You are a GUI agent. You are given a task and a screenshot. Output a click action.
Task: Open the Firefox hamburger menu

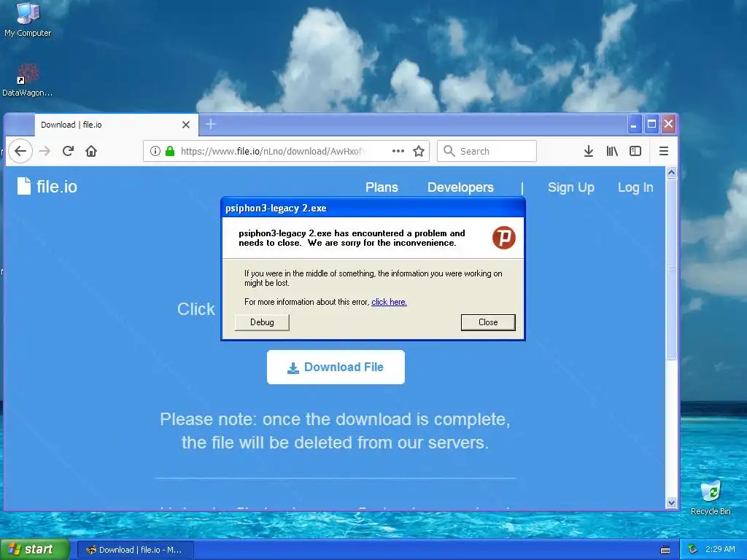(664, 151)
